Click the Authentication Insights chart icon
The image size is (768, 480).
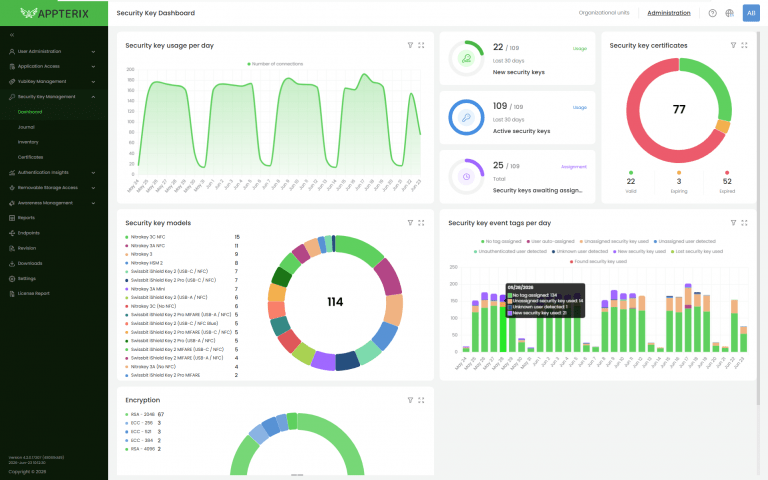tap(12, 173)
